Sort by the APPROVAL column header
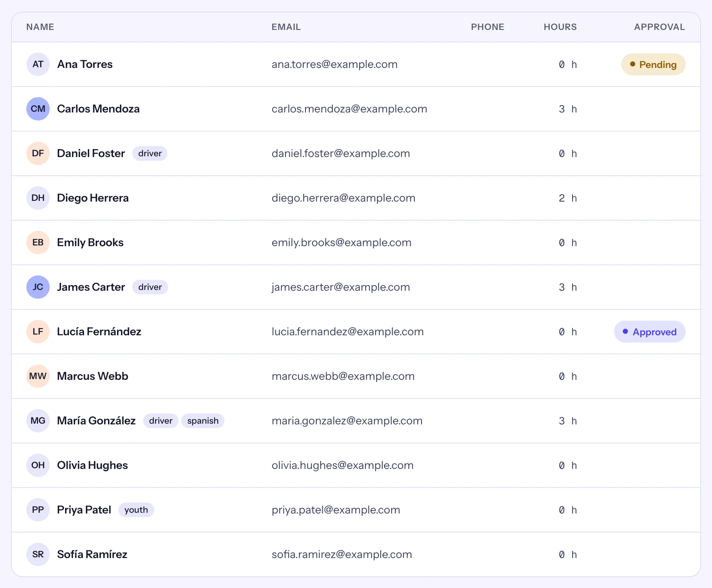Screen dimensions: 712x588 (x=659, y=27)
